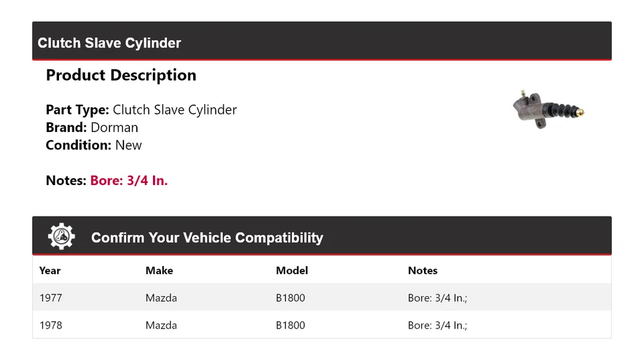Select the 1977 year cell
Viewport: 644px width, 360px height.
click(50, 298)
